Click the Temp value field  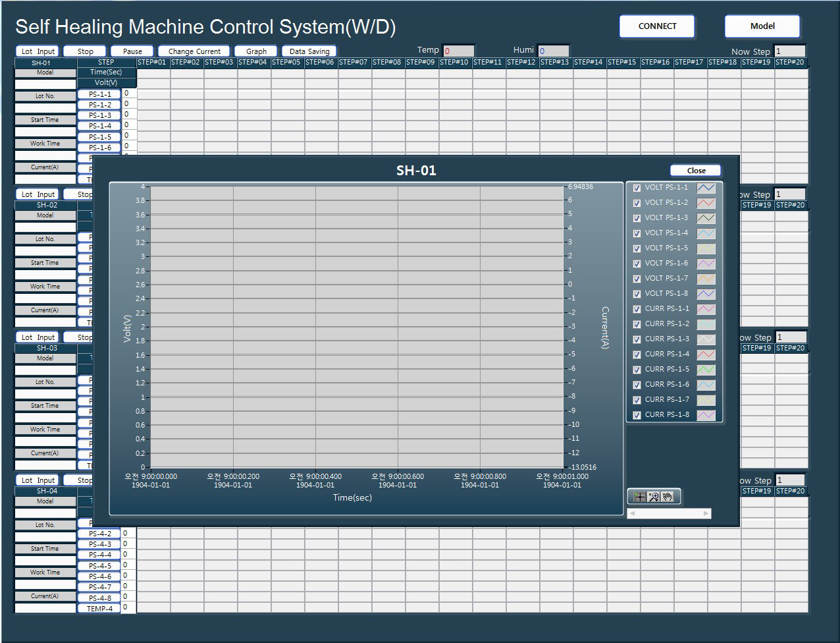[458, 51]
